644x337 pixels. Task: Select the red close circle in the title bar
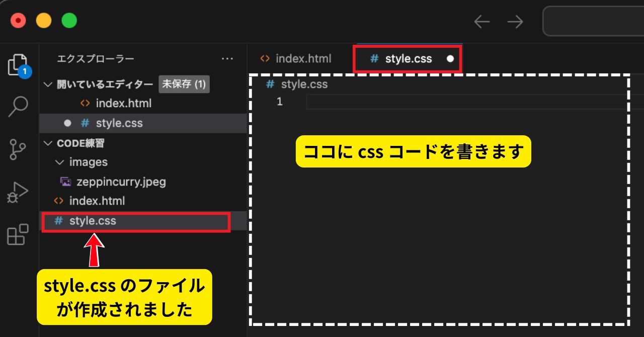tap(18, 20)
